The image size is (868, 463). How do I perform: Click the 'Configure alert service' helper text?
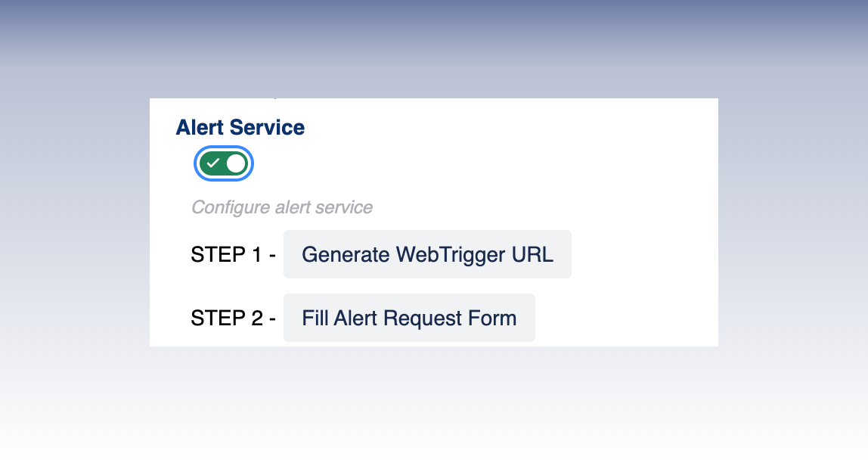pos(281,207)
